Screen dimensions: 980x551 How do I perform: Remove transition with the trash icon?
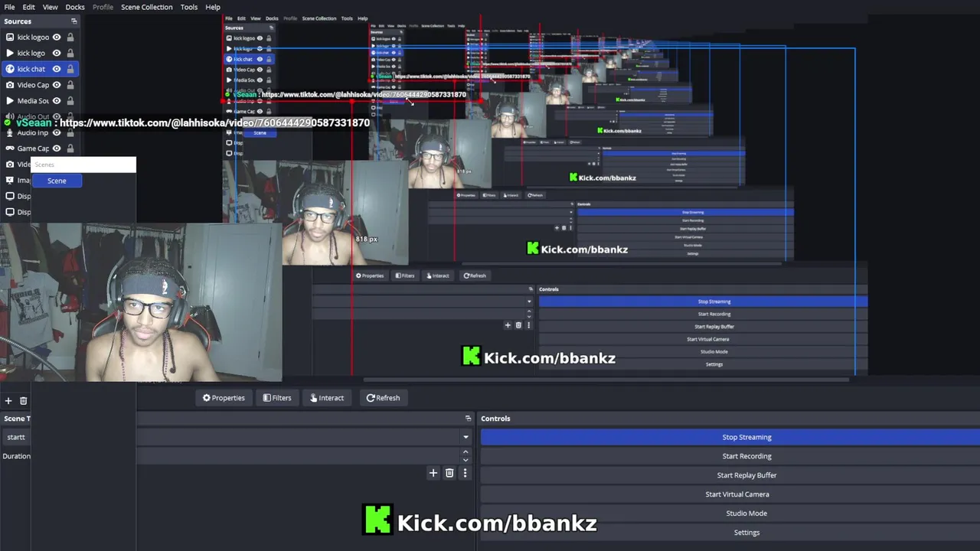pos(449,473)
